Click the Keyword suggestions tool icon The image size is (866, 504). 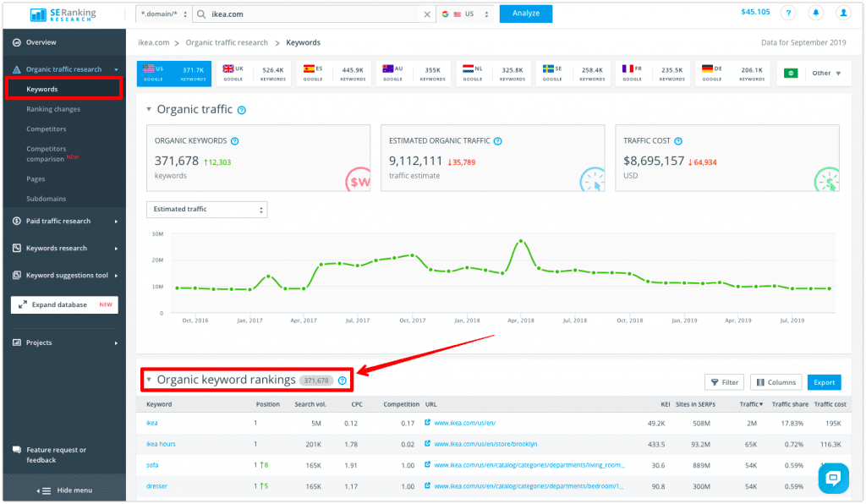tap(17, 275)
